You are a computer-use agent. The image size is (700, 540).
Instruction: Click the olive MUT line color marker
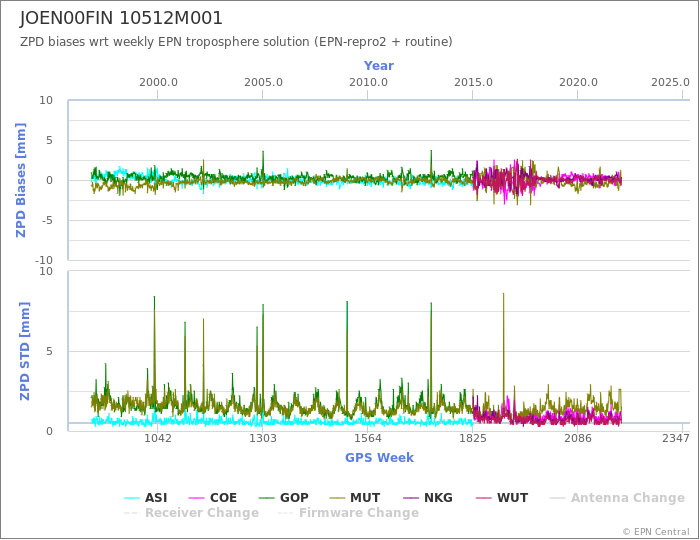coord(338,498)
